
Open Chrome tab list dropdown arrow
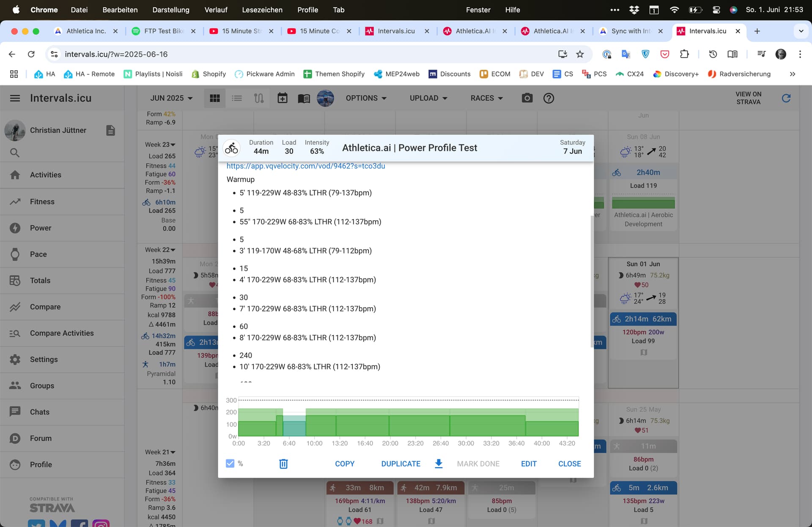coord(801,31)
